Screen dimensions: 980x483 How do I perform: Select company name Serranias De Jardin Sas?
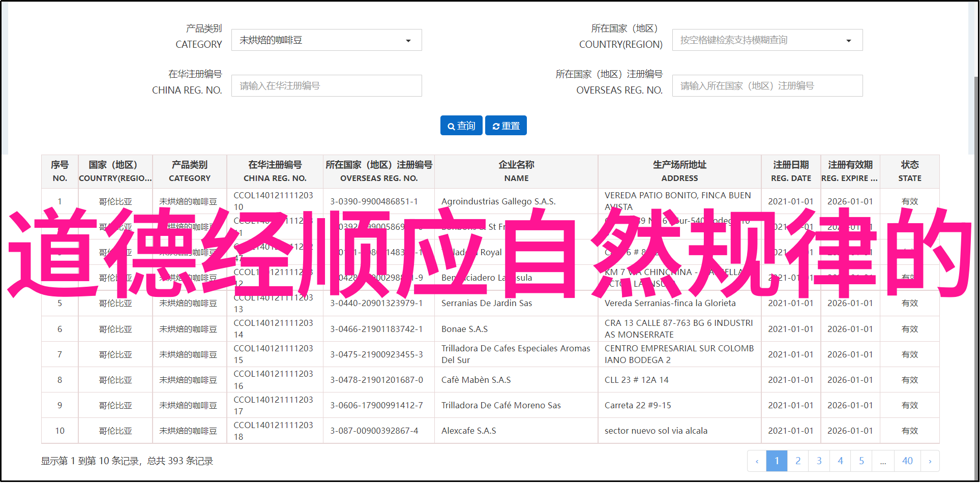(487, 303)
